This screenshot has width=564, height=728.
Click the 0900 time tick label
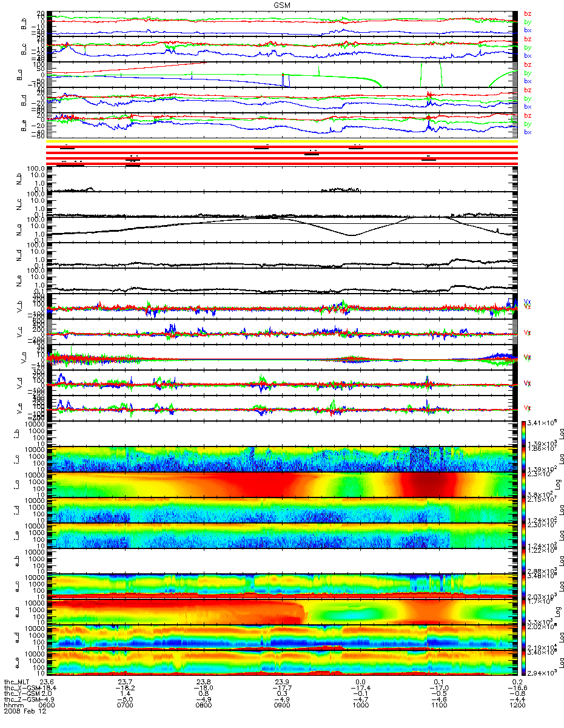281,706
